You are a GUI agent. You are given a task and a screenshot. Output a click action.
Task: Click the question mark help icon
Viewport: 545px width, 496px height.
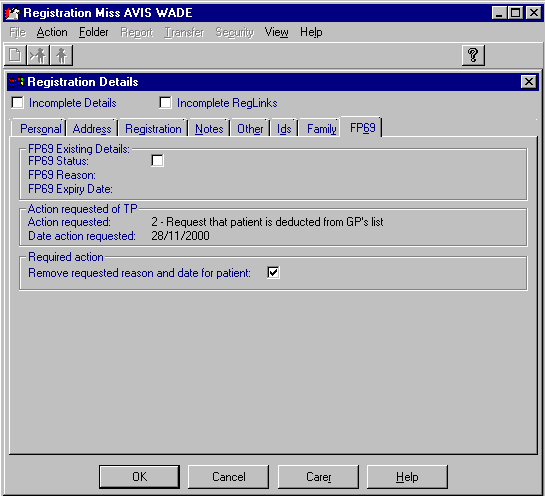point(473,55)
